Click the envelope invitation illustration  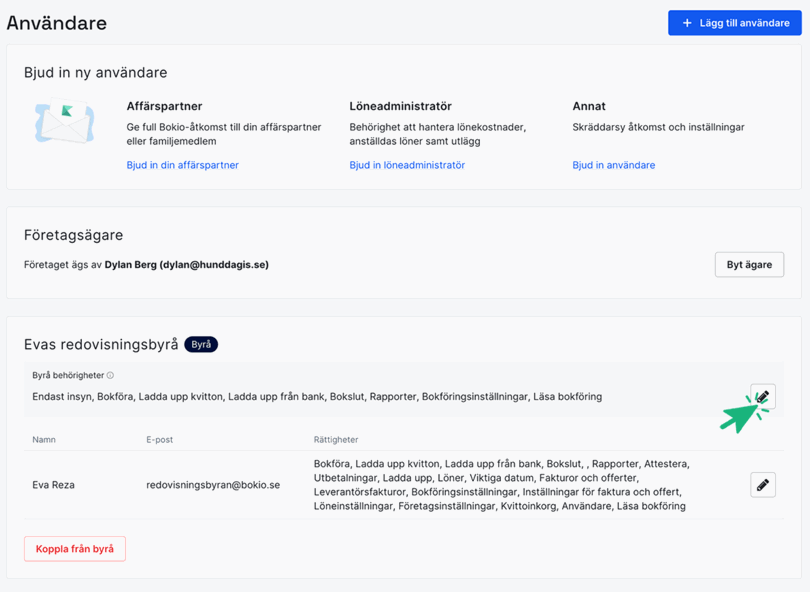tap(64, 125)
